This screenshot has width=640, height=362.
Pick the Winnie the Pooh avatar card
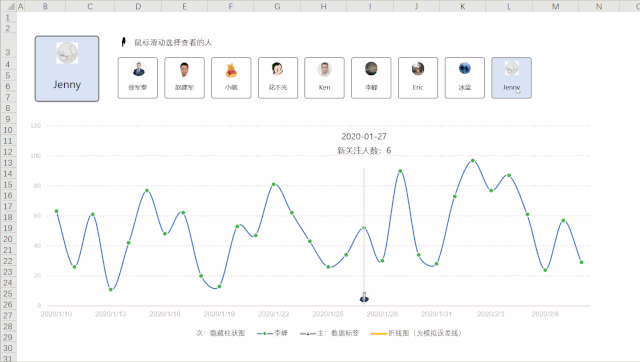click(x=231, y=78)
